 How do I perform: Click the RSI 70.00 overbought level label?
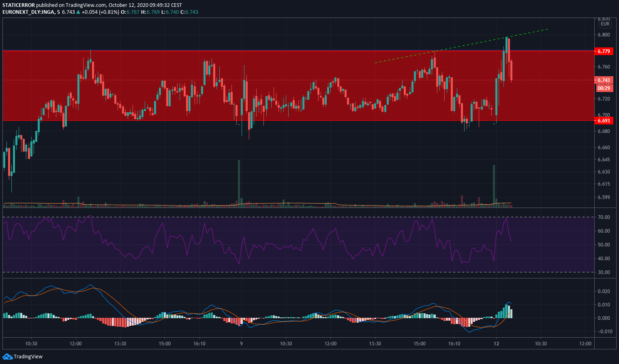tap(604, 217)
